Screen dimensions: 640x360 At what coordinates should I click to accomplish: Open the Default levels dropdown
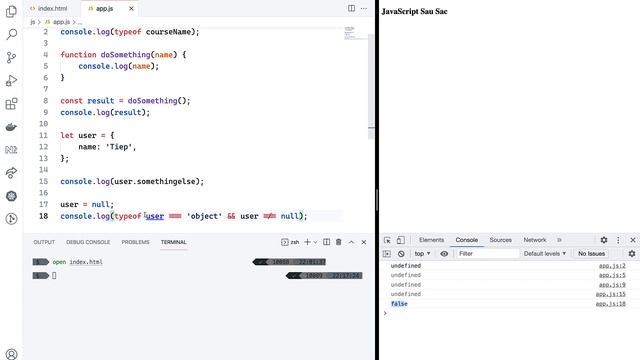coord(544,253)
